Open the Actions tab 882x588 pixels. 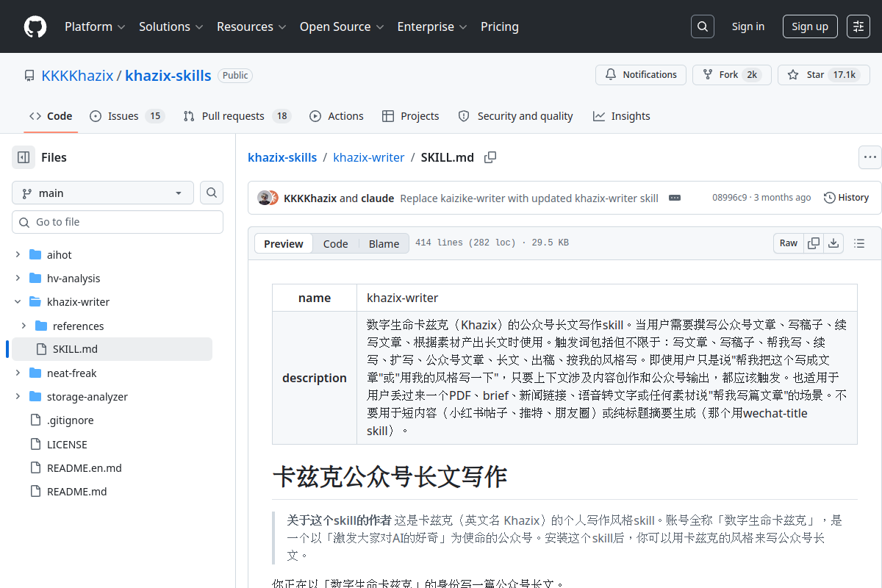[337, 116]
